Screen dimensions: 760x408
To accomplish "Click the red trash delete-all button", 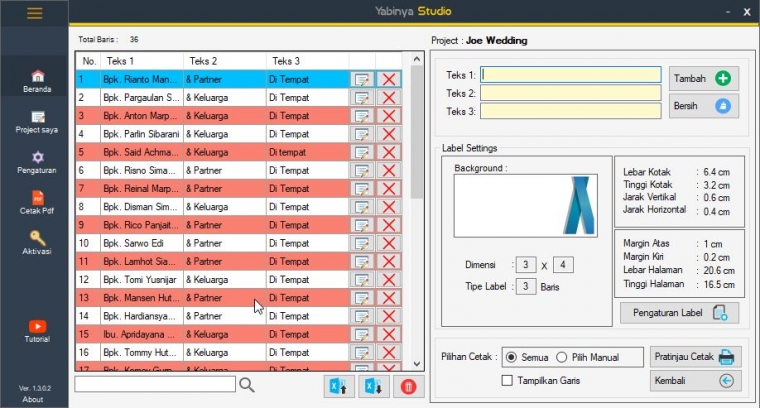I will click(408, 386).
